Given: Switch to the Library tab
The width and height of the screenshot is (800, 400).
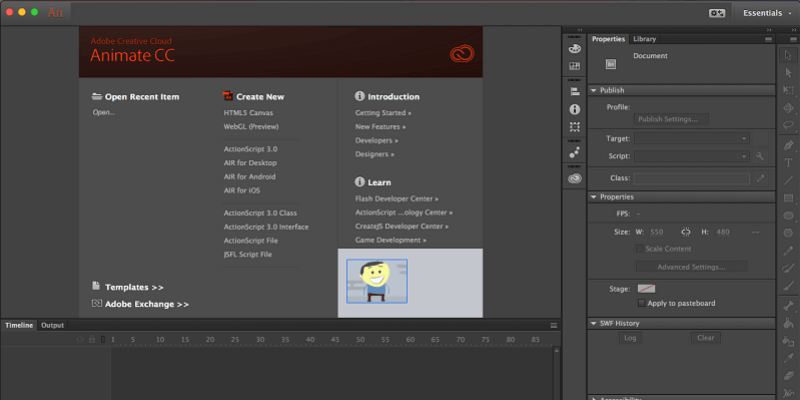Looking at the screenshot, I should click(x=644, y=39).
